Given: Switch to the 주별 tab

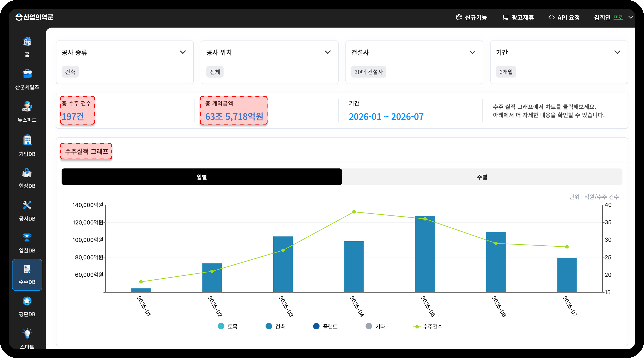Looking at the screenshot, I should point(482,177).
